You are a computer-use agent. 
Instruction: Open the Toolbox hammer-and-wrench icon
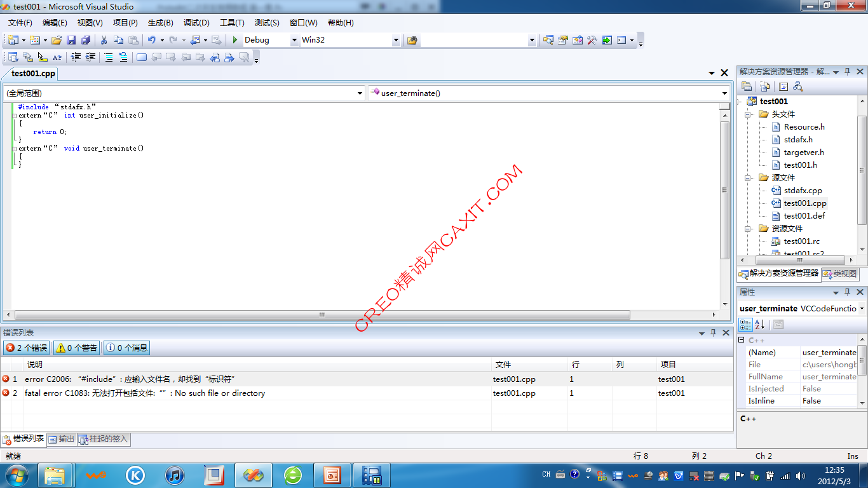click(x=592, y=40)
